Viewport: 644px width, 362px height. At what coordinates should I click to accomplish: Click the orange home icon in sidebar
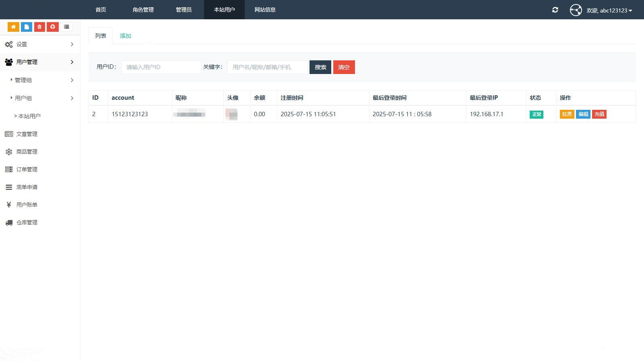13,27
